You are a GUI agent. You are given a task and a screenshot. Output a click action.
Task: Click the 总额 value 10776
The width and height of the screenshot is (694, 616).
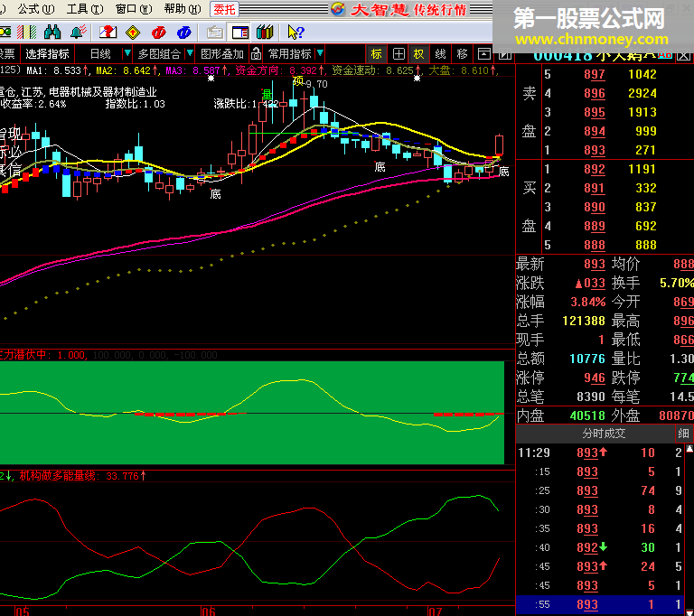click(586, 359)
